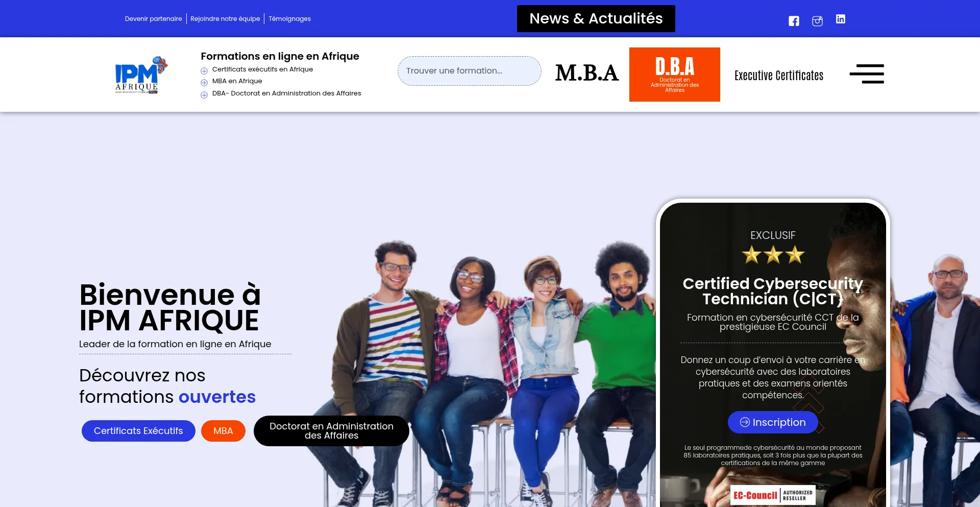Viewport: 980px width, 507px height.
Task: Click Leader de la formation en ligne tagline
Action: pos(175,344)
